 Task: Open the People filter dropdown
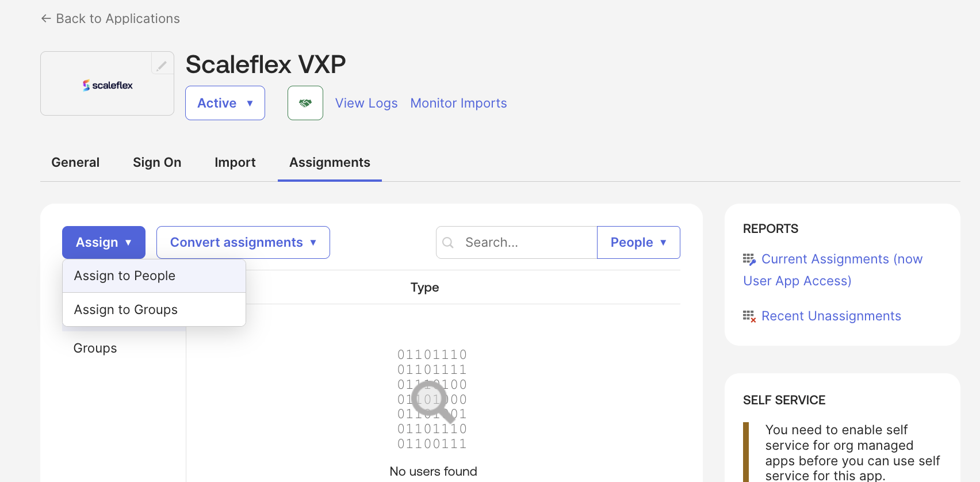638,243
